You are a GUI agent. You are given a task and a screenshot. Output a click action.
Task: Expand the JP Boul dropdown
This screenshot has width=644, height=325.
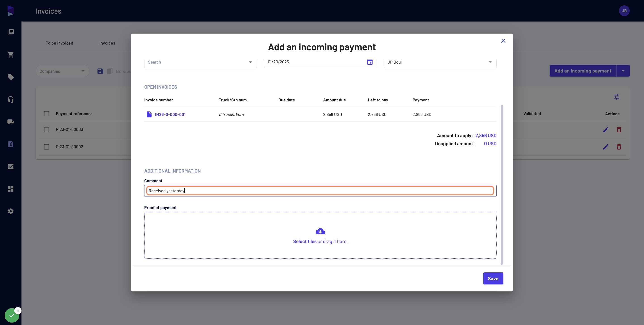[x=490, y=62]
